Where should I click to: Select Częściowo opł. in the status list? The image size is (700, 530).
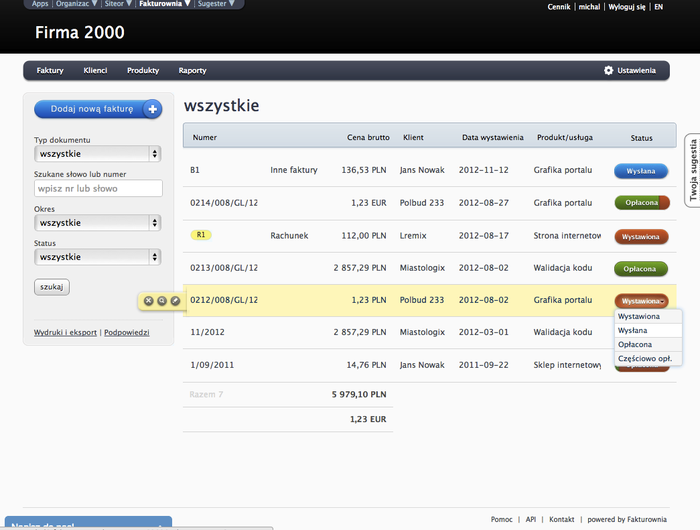pyautogui.click(x=644, y=357)
